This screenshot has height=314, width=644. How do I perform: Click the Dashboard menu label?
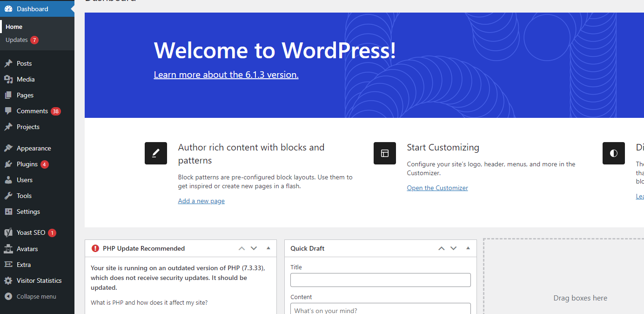point(33,9)
